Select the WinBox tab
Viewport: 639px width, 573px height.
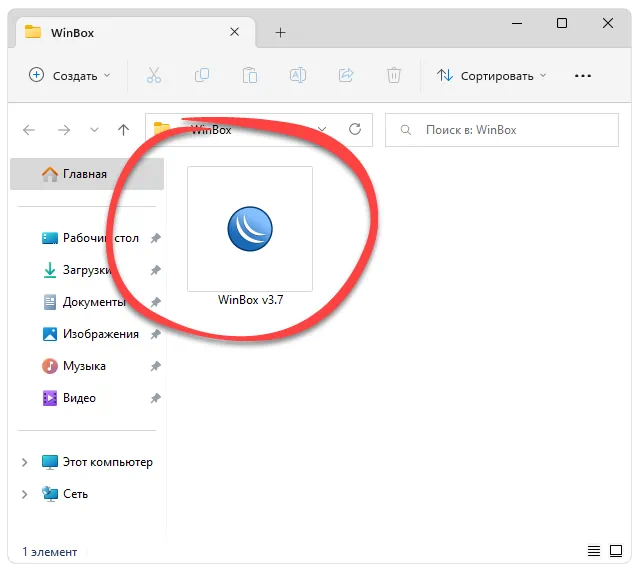click(x=136, y=32)
